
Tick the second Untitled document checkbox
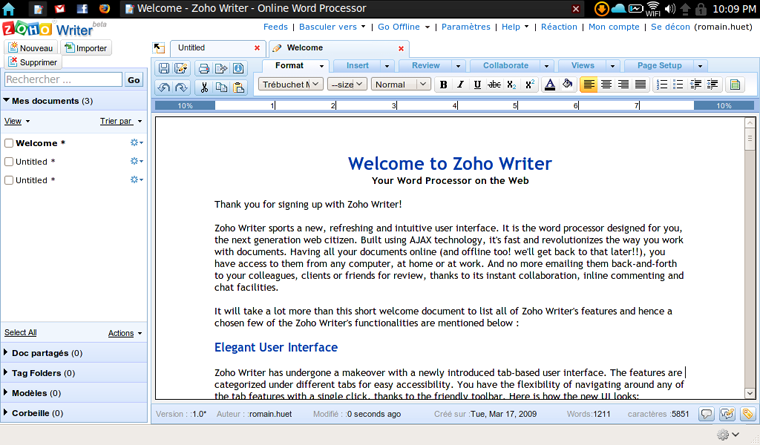click(x=9, y=180)
